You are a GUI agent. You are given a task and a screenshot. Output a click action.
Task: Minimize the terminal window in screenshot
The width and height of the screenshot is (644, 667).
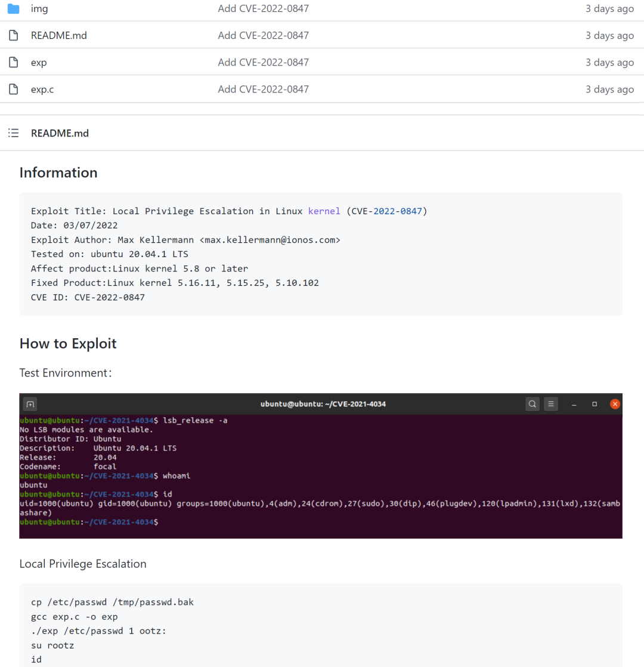574,404
